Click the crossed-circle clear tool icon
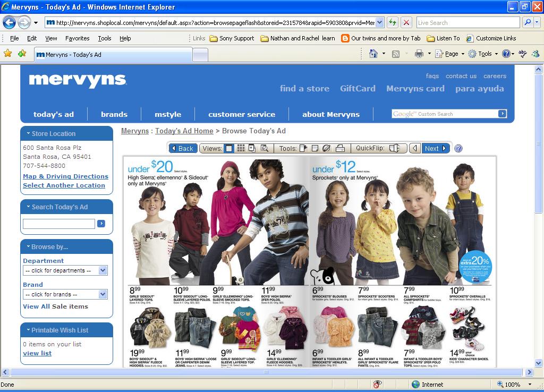The width and height of the screenshot is (544, 392). [326, 149]
